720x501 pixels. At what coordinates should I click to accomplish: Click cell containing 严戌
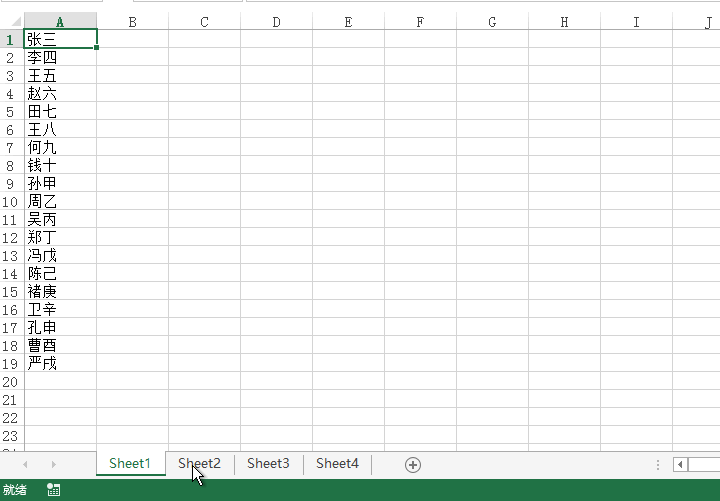point(60,364)
